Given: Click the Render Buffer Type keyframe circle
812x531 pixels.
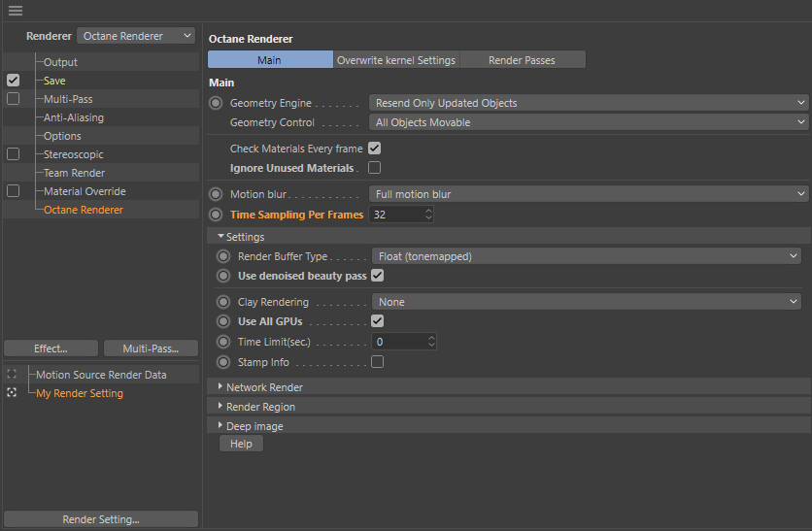Looking at the screenshot, I should point(223,256).
